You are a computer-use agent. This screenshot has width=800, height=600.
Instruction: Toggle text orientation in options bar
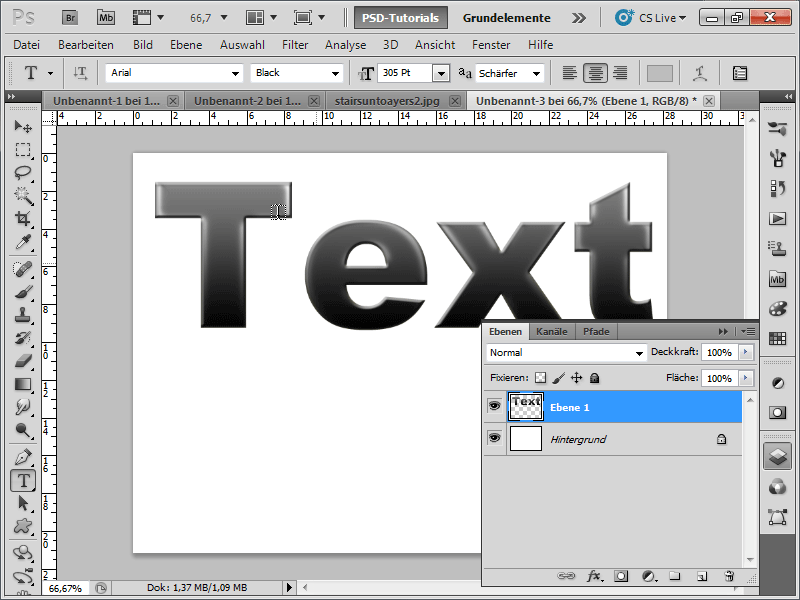pos(80,73)
